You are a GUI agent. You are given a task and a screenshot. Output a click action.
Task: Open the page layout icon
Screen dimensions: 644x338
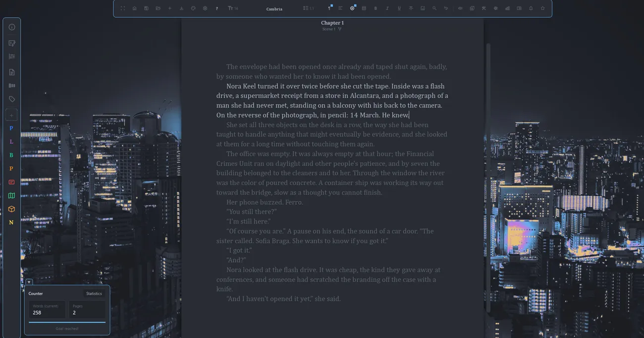tap(364, 8)
